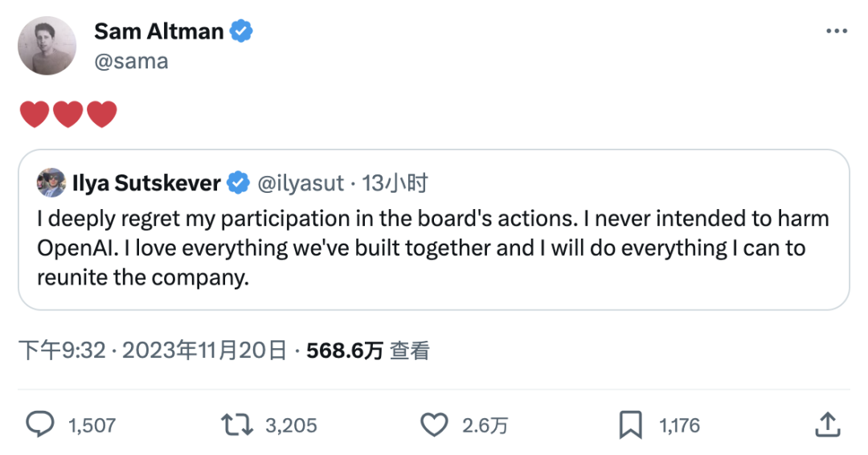The image size is (868, 455).
Task: Open the @sama handle link
Action: point(131,61)
